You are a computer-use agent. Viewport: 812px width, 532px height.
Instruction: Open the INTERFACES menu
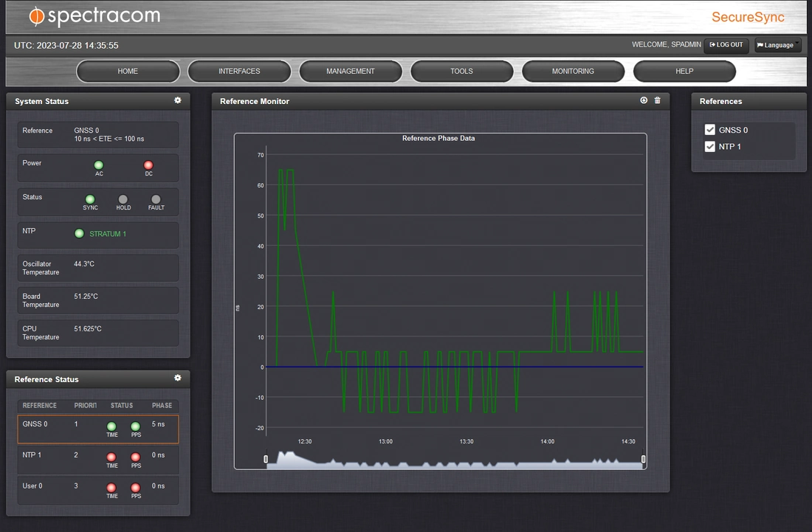[x=239, y=72]
